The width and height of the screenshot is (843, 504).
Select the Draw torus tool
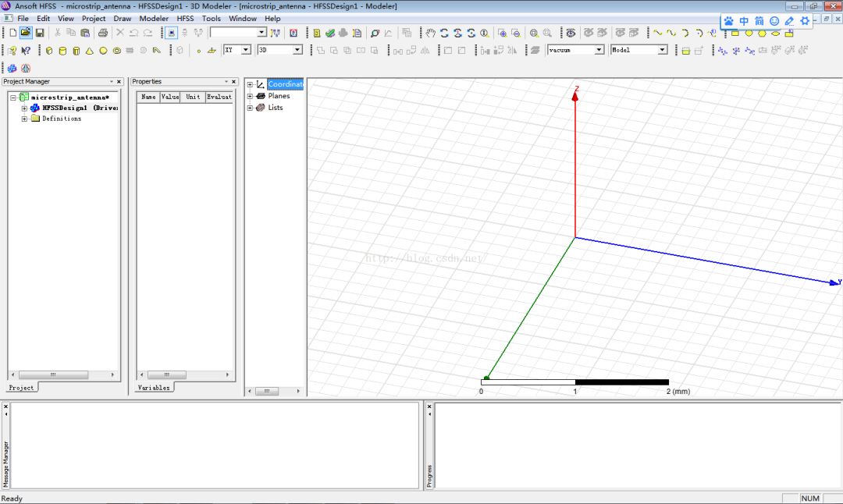(x=116, y=51)
